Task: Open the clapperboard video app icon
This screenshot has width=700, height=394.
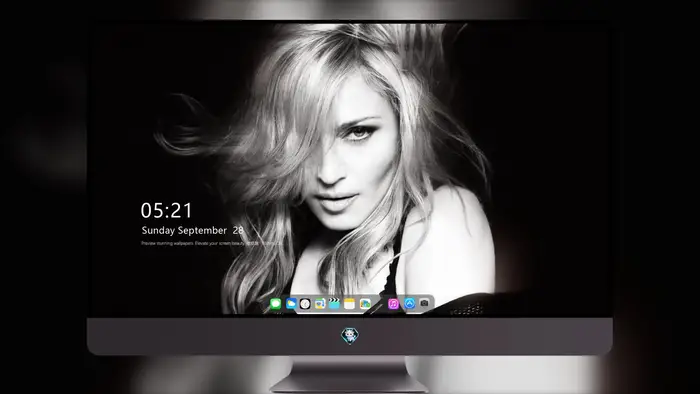Action: pyautogui.click(x=334, y=304)
